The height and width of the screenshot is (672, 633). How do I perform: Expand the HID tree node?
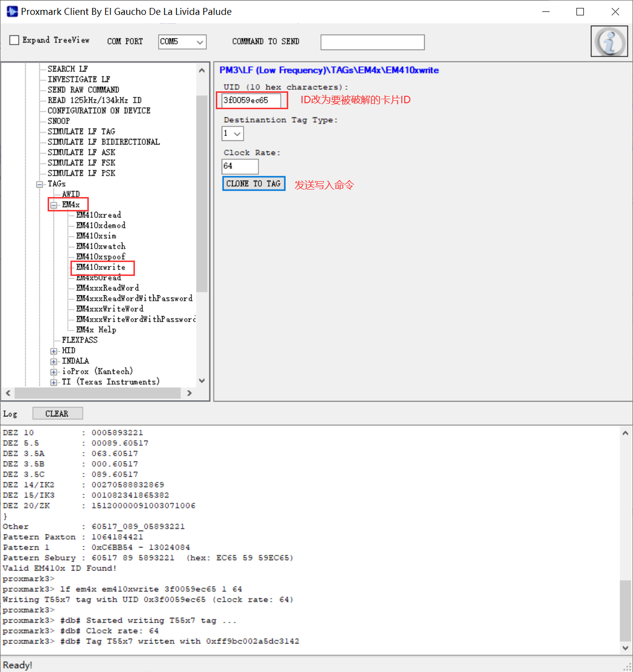[54, 351]
